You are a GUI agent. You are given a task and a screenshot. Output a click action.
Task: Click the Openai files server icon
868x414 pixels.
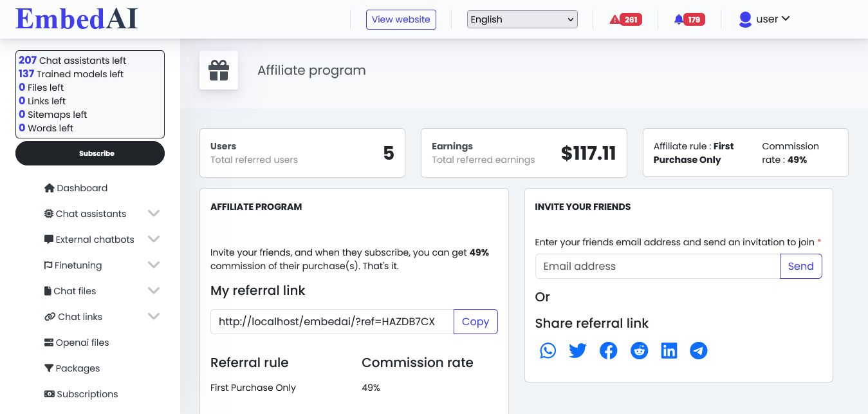[x=49, y=343]
